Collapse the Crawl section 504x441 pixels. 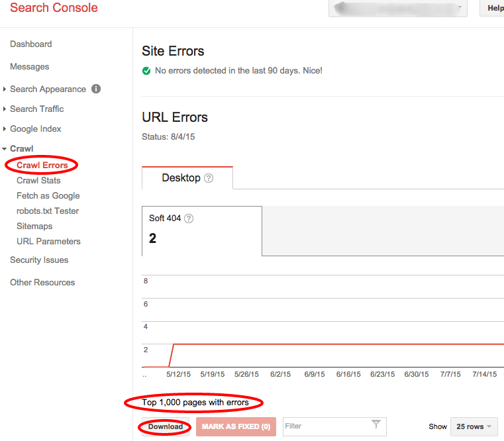(x=5, y=149)
